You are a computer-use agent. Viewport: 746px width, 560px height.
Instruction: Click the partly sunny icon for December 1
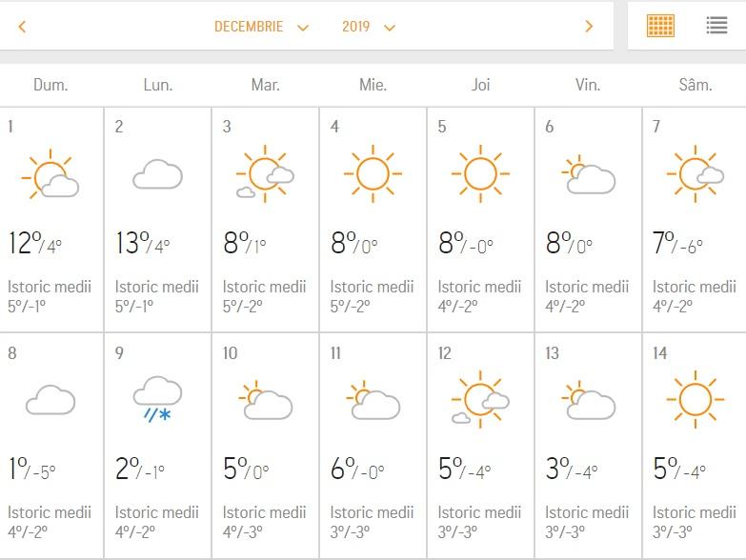point(50,175)
